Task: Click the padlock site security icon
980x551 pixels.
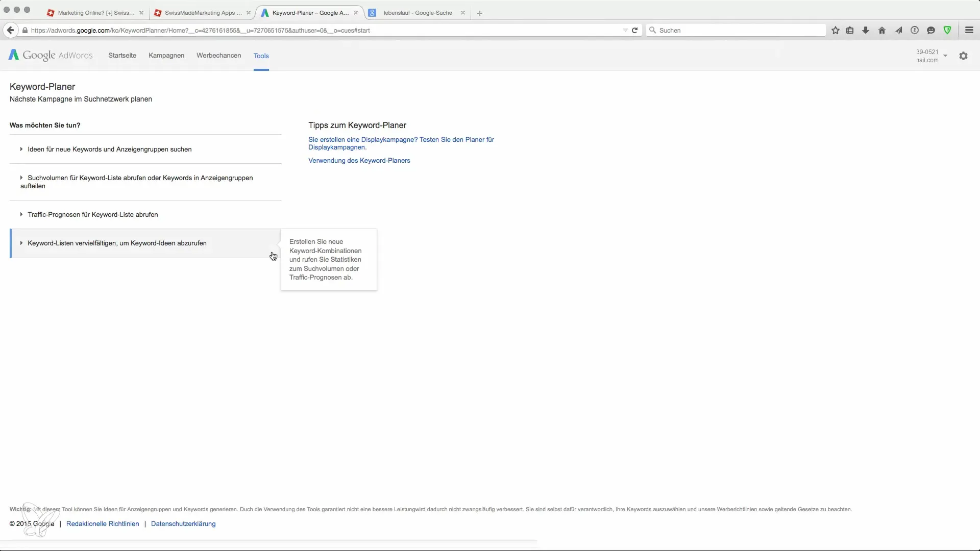Action: click(x=24, y=30)
